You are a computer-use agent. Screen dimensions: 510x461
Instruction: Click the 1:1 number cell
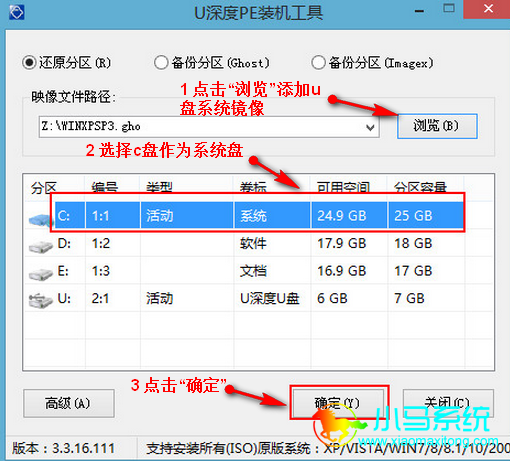(100, 216)
